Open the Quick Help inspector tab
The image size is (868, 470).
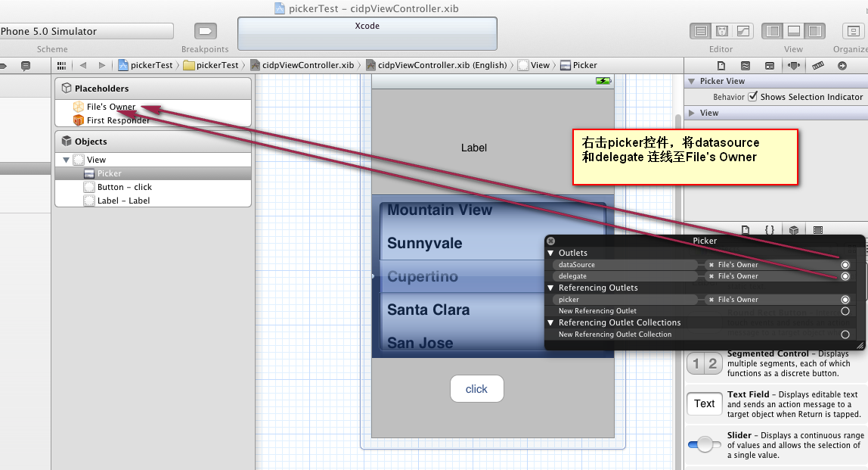tap(746, 65)
